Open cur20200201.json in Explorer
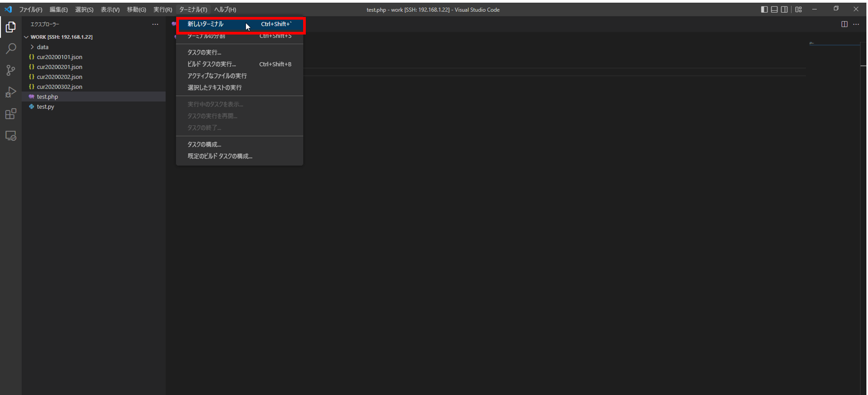This screenshot has width=868, height=395. [94, 67]
